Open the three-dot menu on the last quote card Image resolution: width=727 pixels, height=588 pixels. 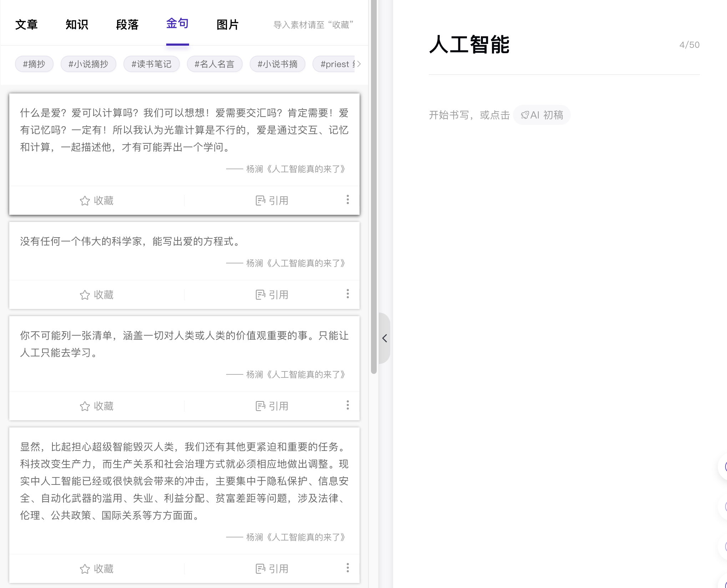click(347, 568)
